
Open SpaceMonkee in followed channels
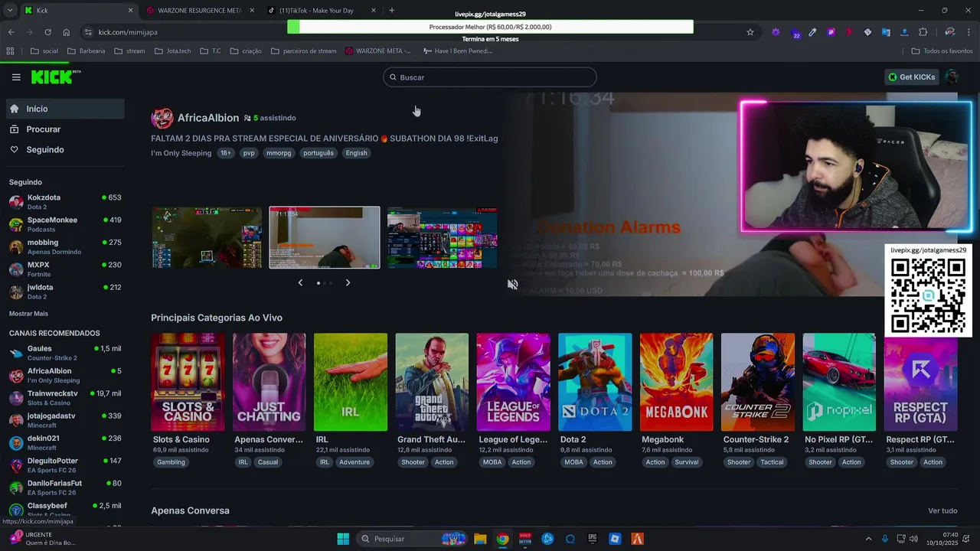65,224
